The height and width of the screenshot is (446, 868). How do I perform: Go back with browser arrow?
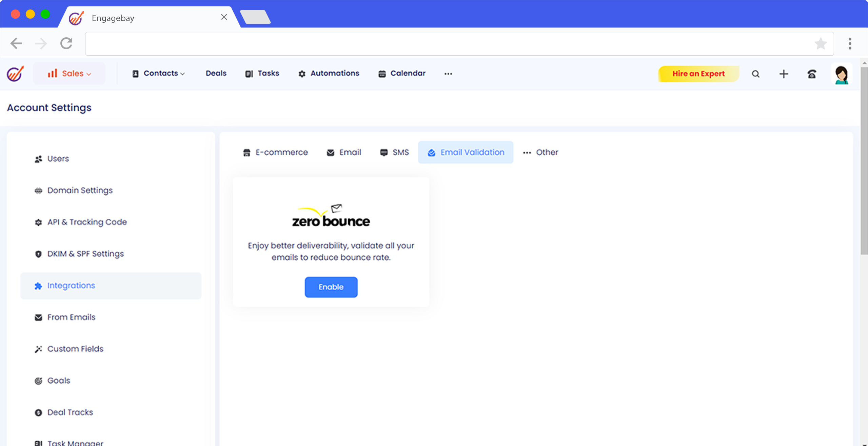[16, 43]
